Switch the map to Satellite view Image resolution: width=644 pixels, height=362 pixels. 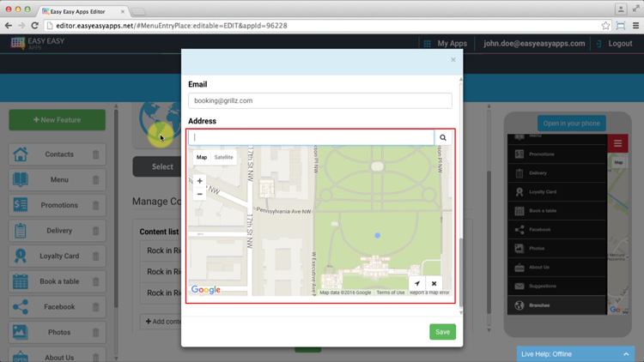tap(223, 157)
